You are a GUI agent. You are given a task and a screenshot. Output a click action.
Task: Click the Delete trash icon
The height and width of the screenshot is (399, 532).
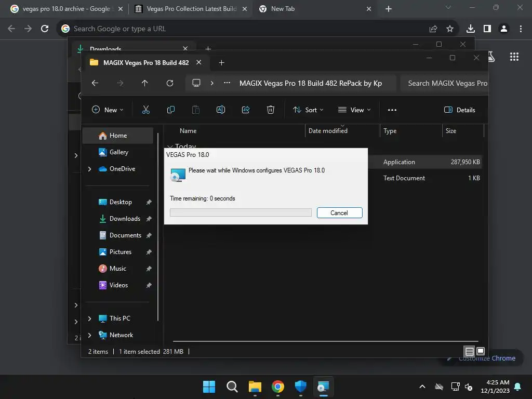(x=270, y=110)
